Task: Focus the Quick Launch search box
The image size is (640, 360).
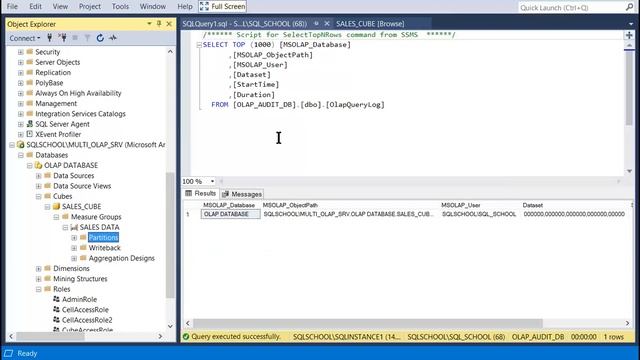Action: point(571,7)
